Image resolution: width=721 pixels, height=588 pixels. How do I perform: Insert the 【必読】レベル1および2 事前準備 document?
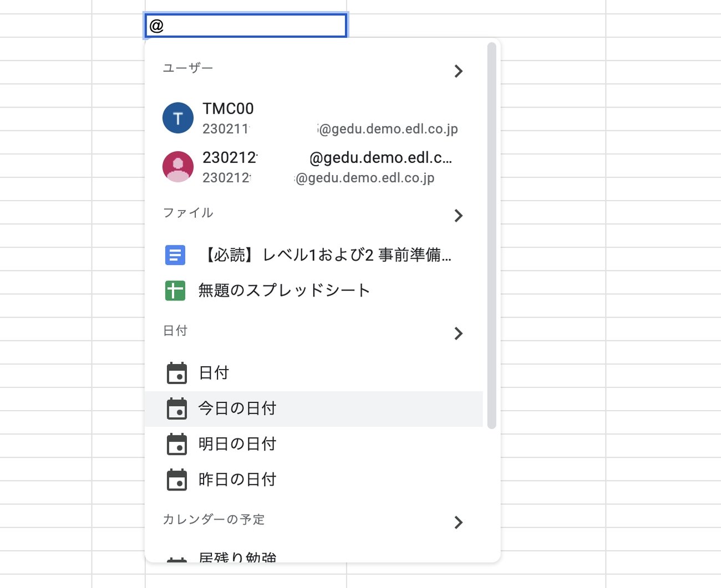point(314,255)
